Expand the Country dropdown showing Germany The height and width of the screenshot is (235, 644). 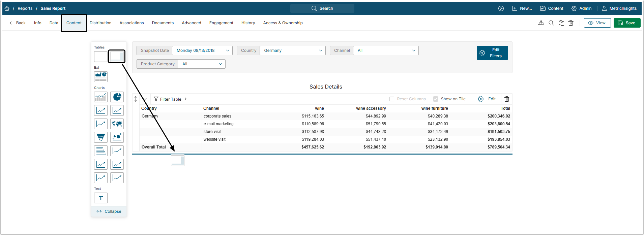click(292, 51)
